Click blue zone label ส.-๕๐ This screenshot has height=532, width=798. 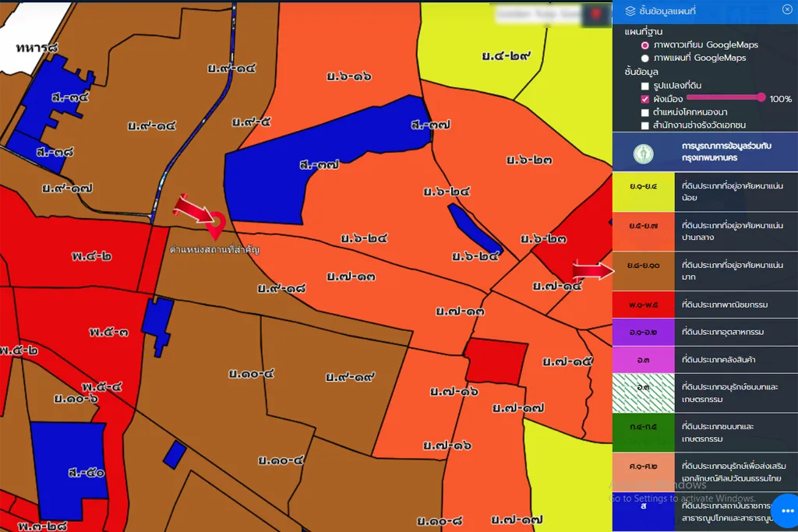tap(87, 473)
